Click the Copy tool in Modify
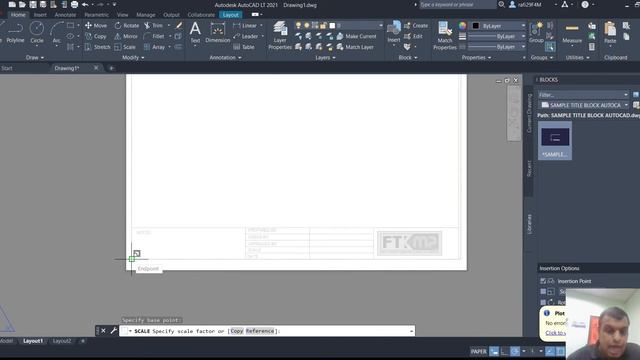Screen dimensions: 640x360 [x=96, y=36]
